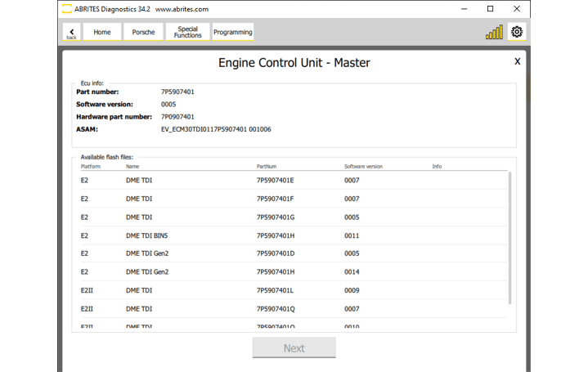
Task: Maximize the ABRITES Diagnostics window
Action: click(x=490, y=9)
